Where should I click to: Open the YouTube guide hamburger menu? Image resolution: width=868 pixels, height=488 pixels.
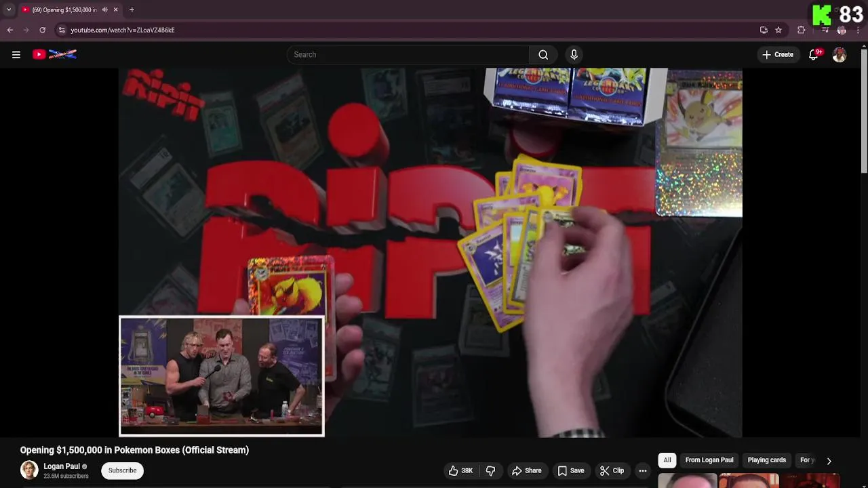16,54
